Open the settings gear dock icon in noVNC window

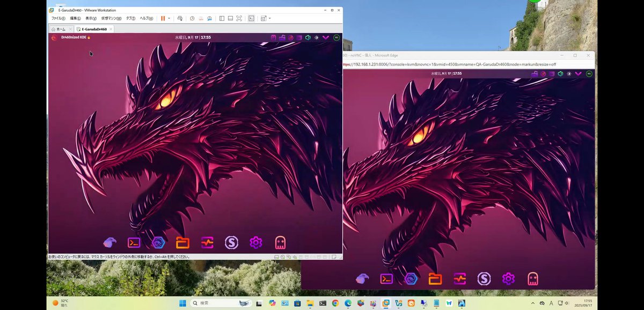point(508,278)
